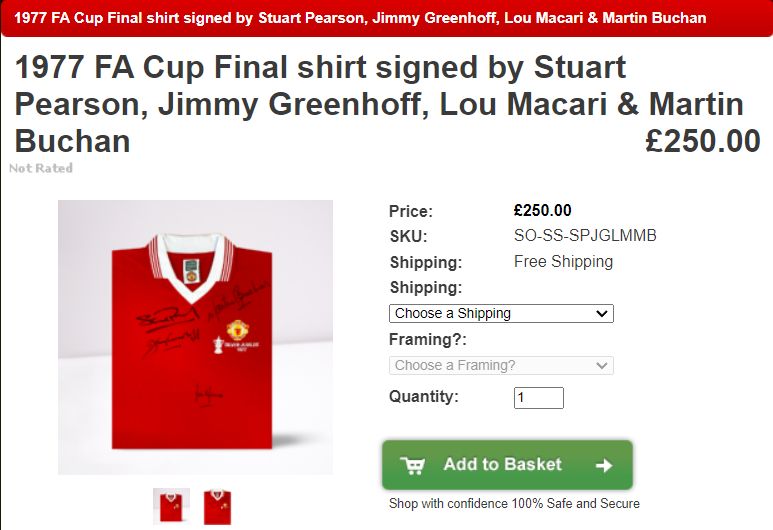This screenshot has width=773, height=530.
Task: Click the main signed shirt product image
Action: coord(195,337)
